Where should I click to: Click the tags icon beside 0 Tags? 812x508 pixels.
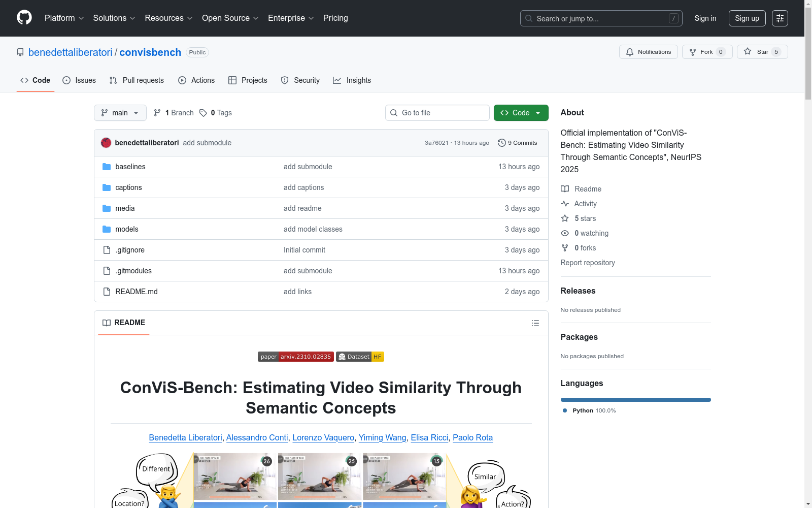pos(203,113)
